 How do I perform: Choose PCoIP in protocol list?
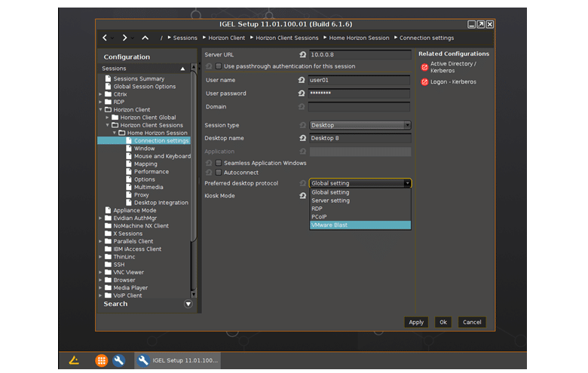point(360,217)
